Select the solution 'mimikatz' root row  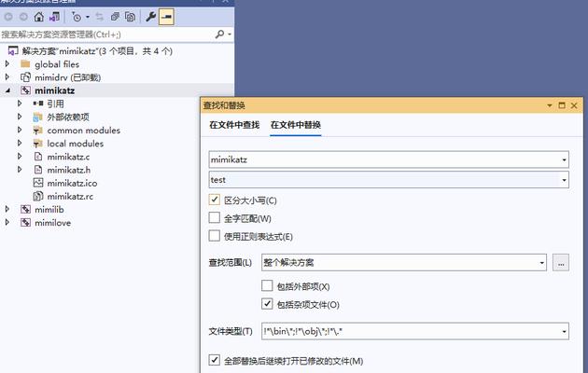click(x=117, y=51)
